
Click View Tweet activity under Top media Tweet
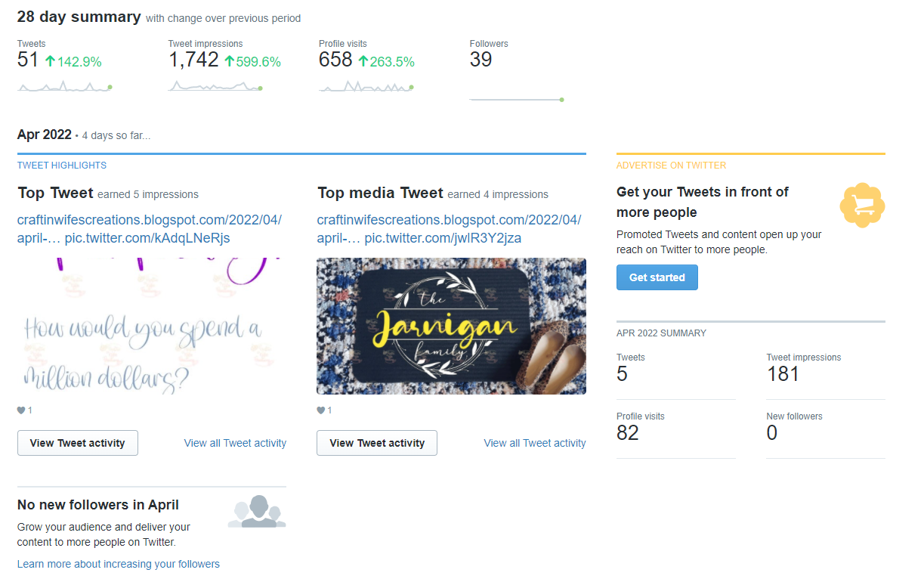coord(377,443)
